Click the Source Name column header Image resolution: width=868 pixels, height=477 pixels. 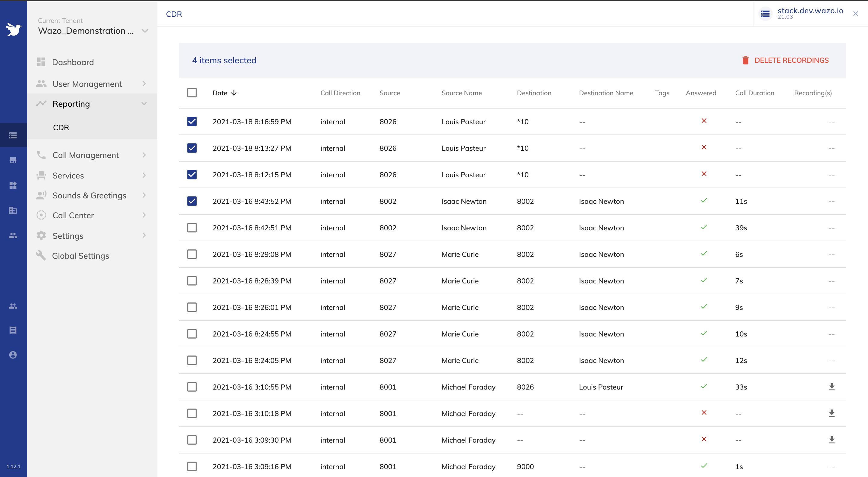point(462,93)
